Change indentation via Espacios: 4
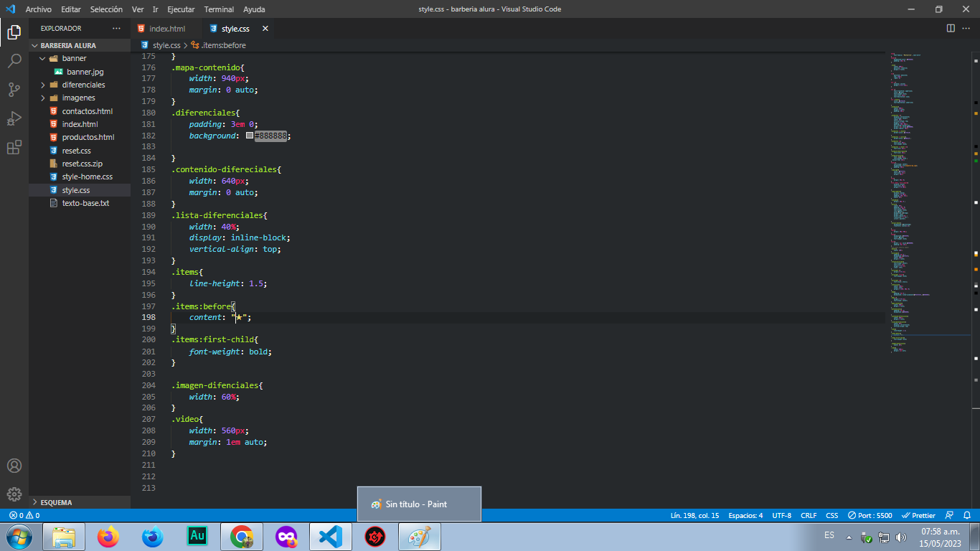 745,515
